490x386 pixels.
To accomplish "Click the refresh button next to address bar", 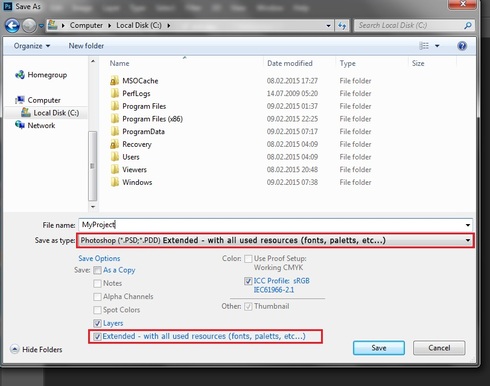I will pos(342,26).
